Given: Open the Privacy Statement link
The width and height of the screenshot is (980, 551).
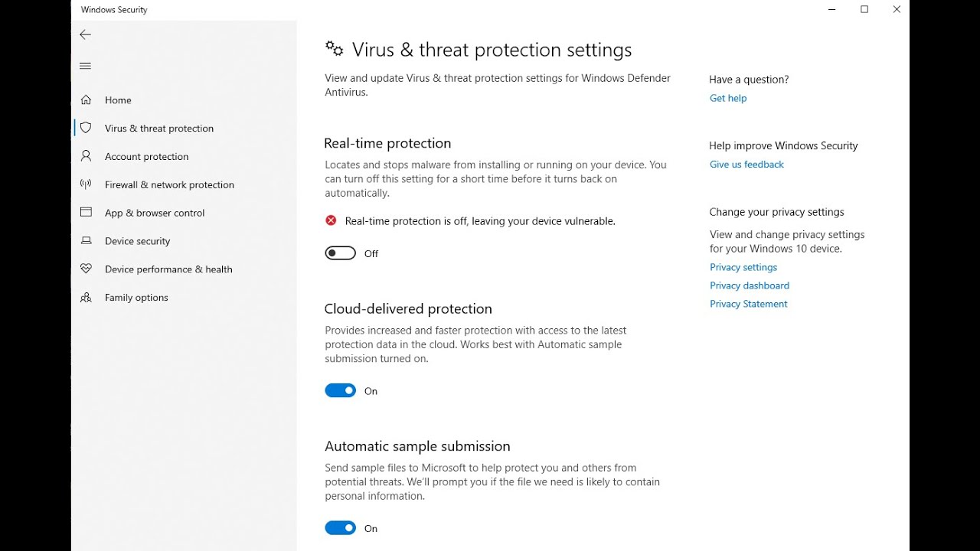Looking at the screenshot, I should [748, 304].
